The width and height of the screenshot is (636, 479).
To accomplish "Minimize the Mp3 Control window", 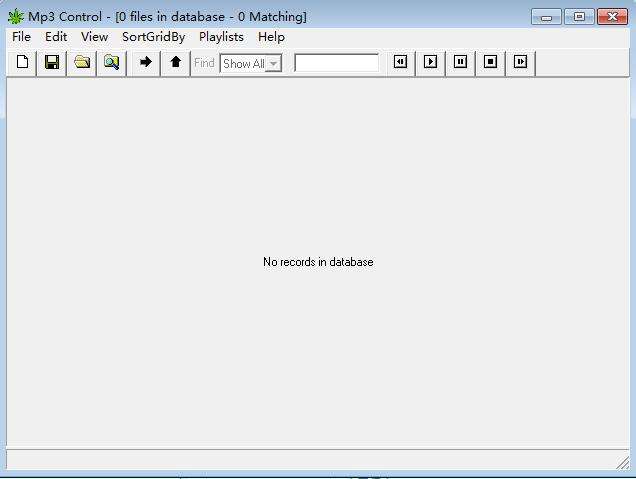I will (x=546, y=17).
